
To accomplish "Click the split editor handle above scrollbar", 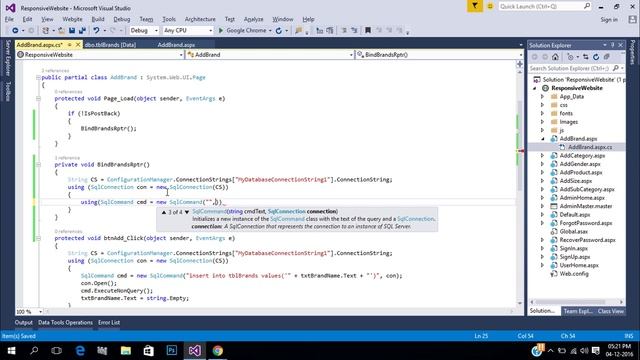I will tap(520, 64).
